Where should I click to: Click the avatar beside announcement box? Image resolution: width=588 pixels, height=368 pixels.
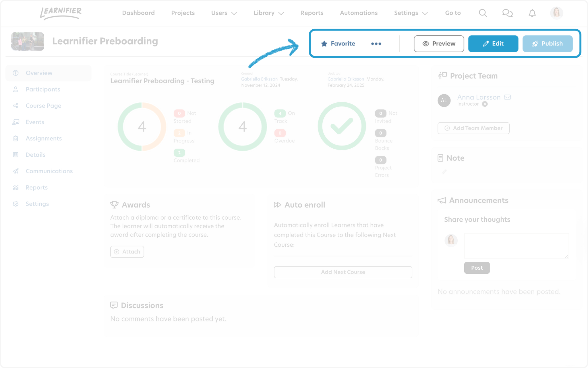pyautogui.click(x=451, y=240)
